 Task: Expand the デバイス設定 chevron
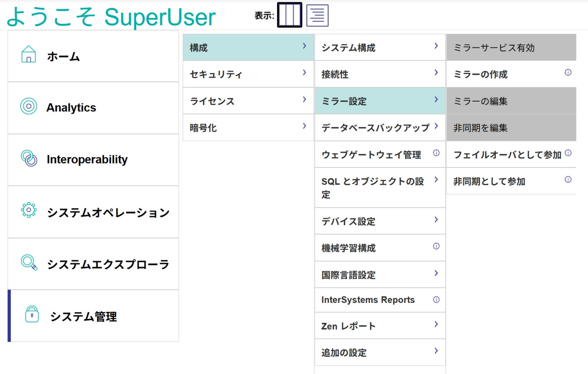click(436, 220)
